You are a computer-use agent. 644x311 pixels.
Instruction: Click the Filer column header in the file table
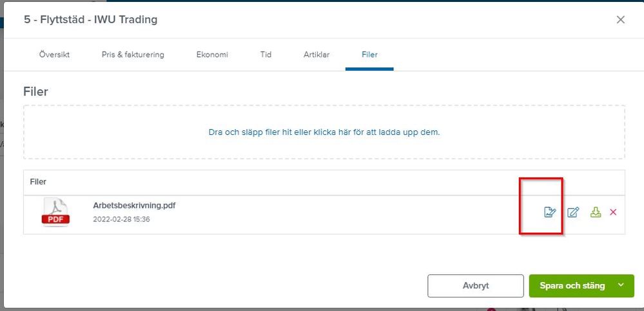pyautogui.click(x=38, y=181)
